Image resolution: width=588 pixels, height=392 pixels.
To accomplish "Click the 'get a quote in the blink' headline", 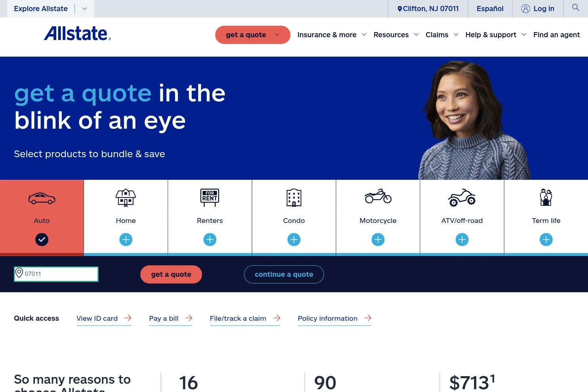I will pos(120,107).
